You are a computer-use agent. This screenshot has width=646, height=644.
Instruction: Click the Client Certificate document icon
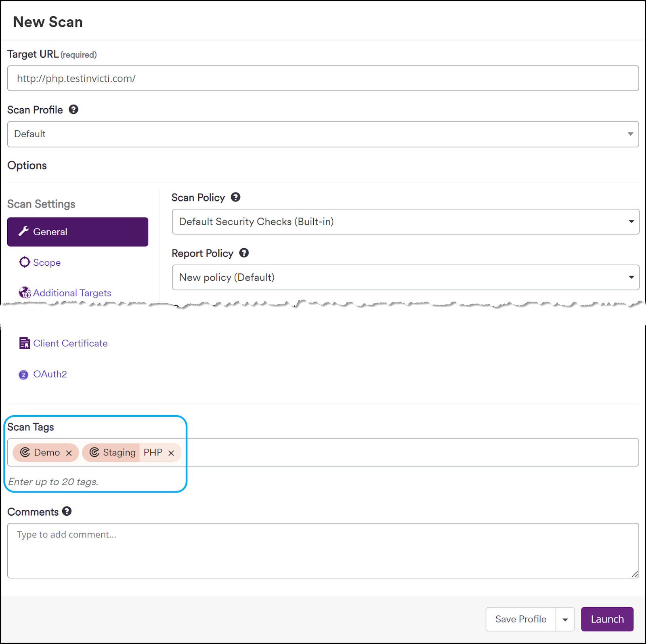point(25,343)
